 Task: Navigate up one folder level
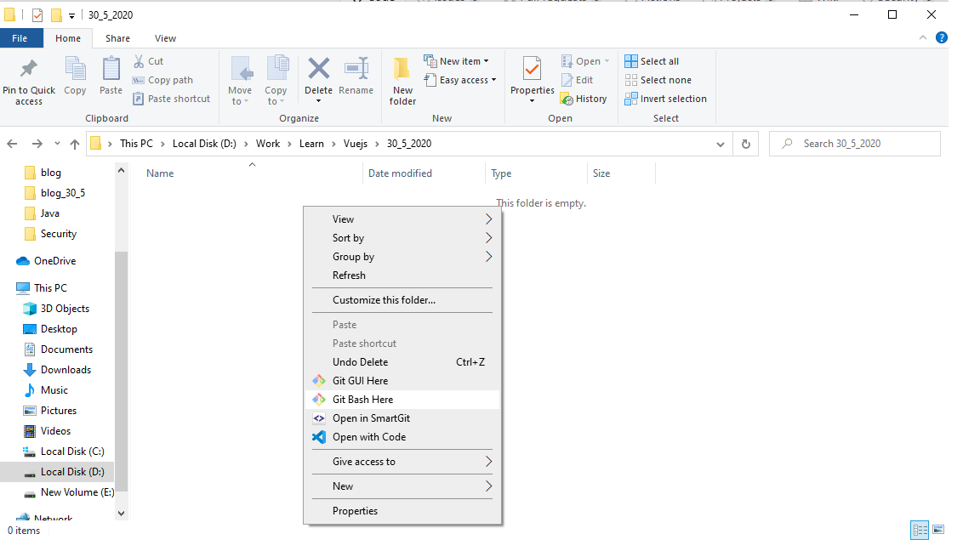tap(75, 144)
